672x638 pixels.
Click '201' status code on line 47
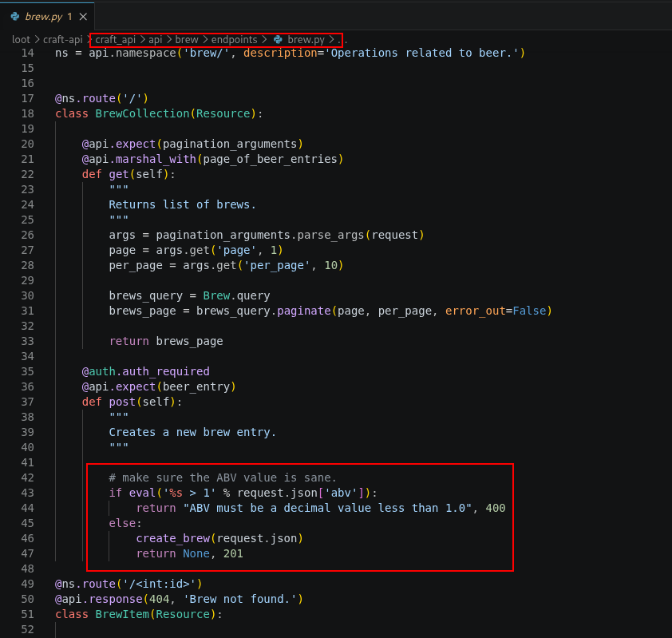pos(233,553)
